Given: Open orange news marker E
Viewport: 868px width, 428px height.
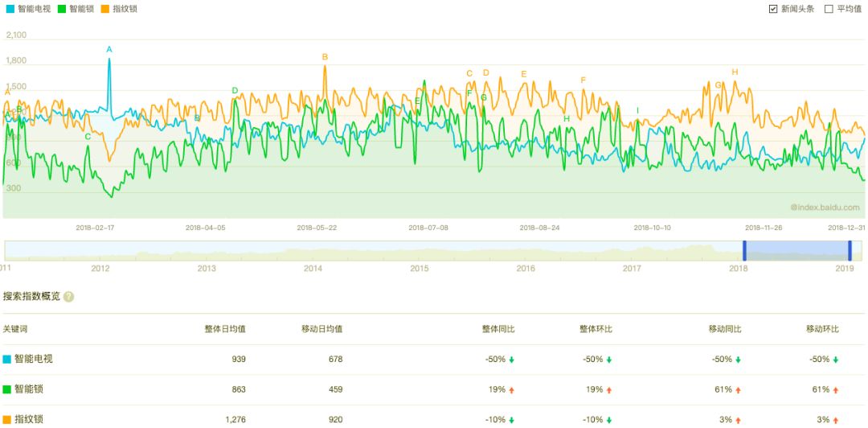Looking at the screenshot, I should 524,75.
